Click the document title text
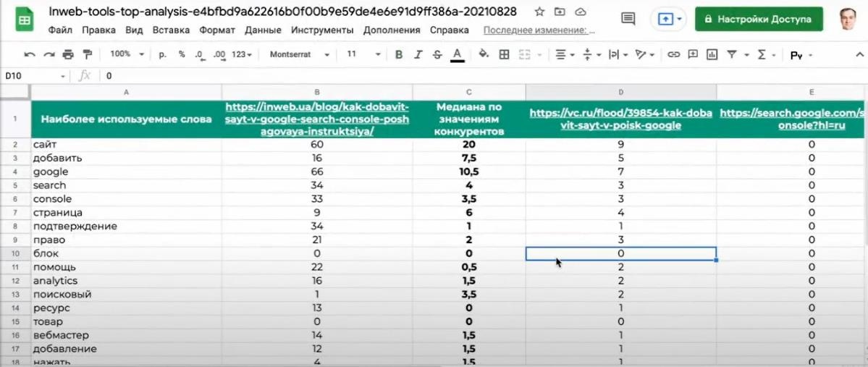This screenshot has height=367, width=868. click(x=282, y=12)
